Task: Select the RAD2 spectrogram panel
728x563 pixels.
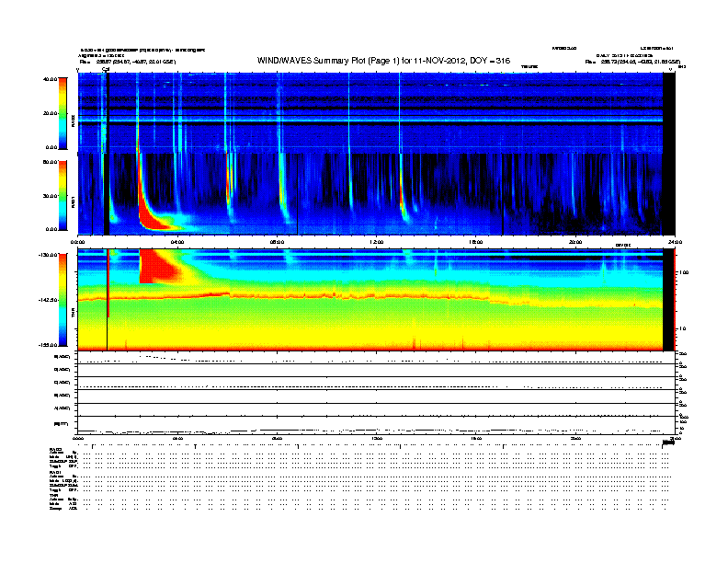Action: 376,113
